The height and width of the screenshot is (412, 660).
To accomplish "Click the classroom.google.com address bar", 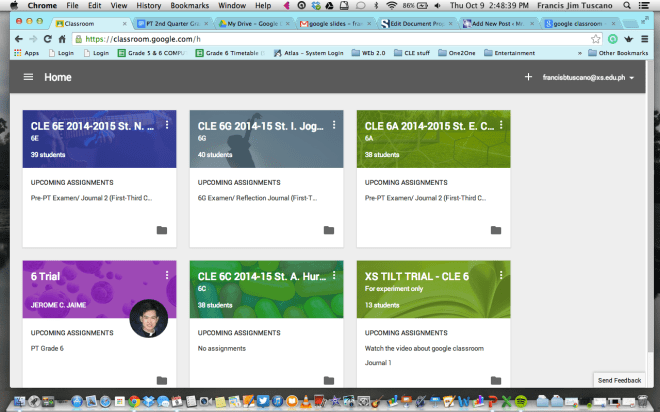I will point(300,38).
